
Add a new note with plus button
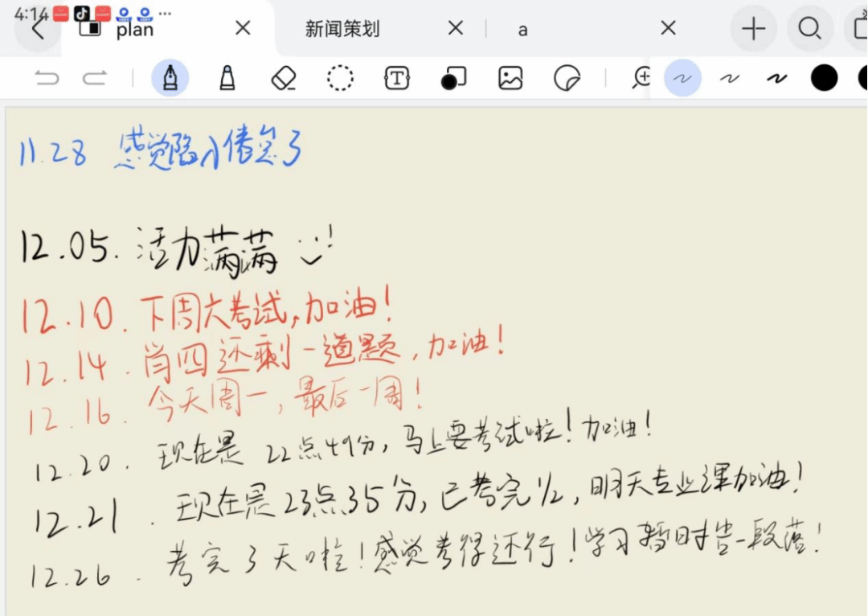(x=753, y=29)
